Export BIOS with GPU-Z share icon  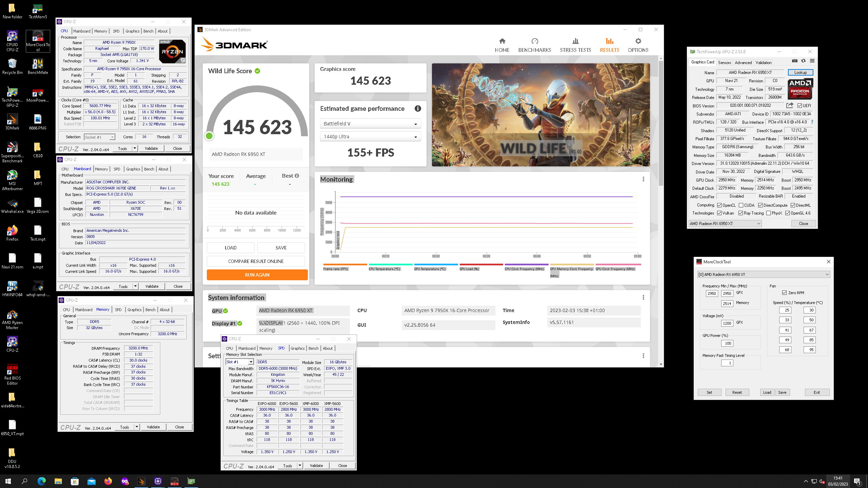coord(790,105)
